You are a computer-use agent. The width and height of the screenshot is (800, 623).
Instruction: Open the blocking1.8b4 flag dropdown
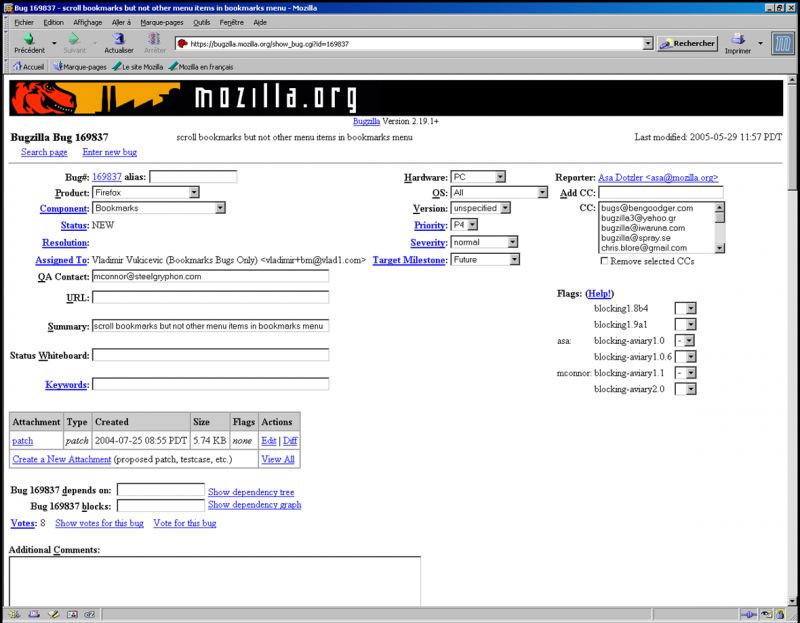[x=685, y=309]
